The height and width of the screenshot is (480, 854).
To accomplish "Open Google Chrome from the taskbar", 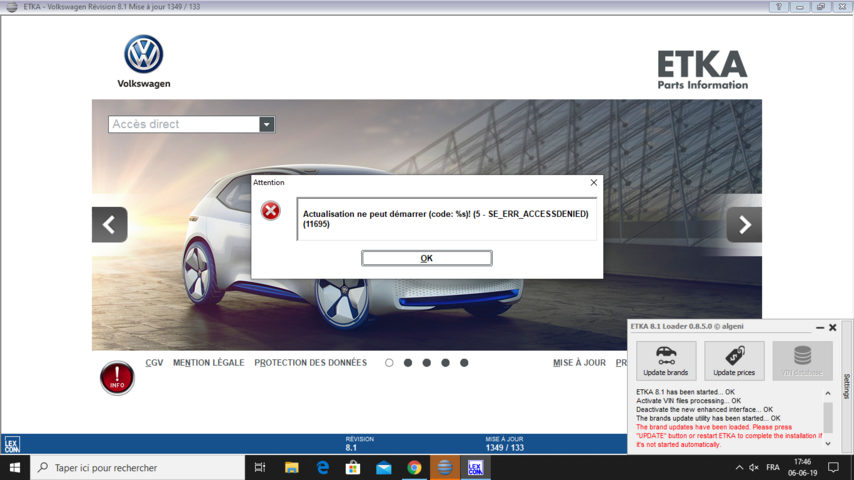I will pyautogui.click(x=414, y=467).
